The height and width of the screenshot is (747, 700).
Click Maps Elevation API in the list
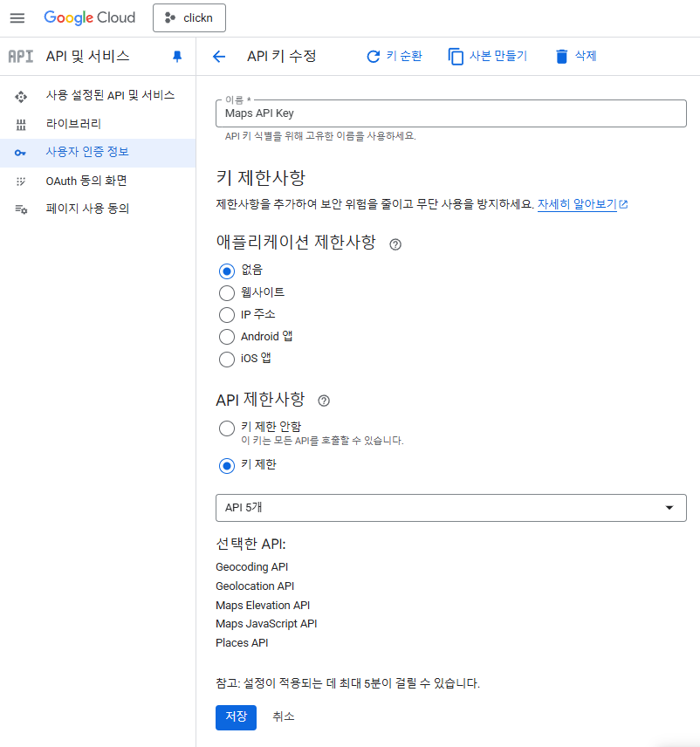tap(263, 605)
